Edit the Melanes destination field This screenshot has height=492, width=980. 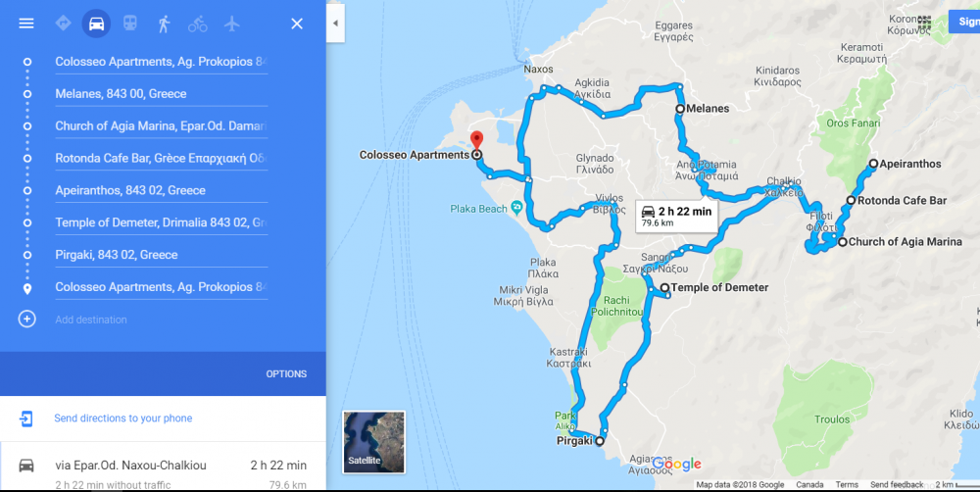click(162, 94)
